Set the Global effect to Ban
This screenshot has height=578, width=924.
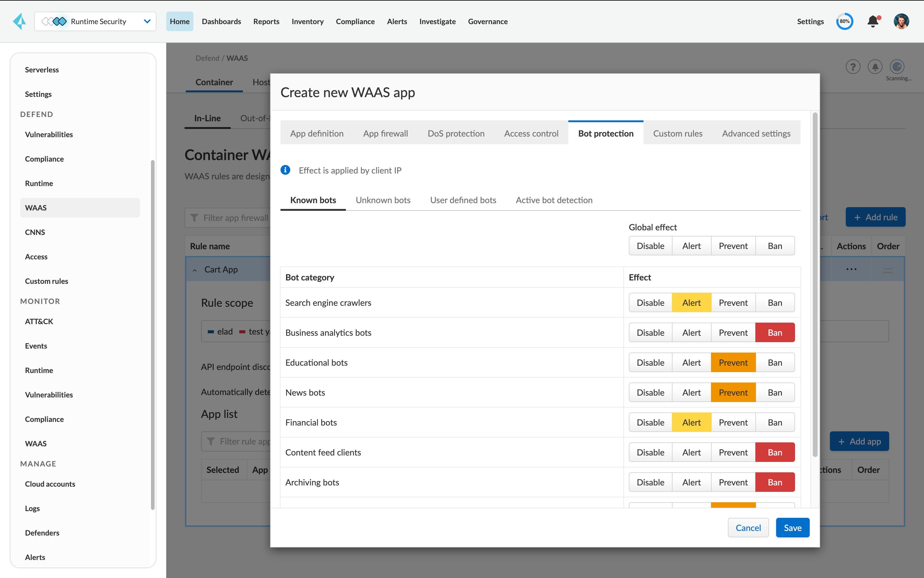point(775,245)
